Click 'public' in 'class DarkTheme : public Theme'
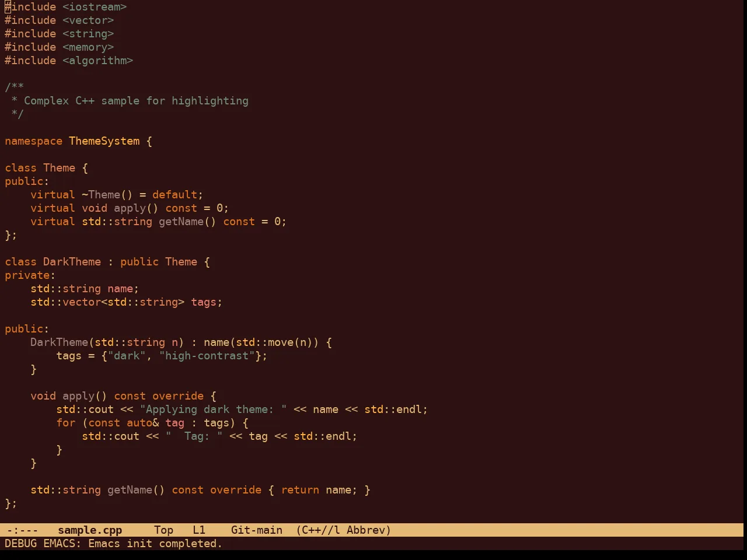Image resolution: width=747 pixels, height=560 pixels. [x=139, y=262]
